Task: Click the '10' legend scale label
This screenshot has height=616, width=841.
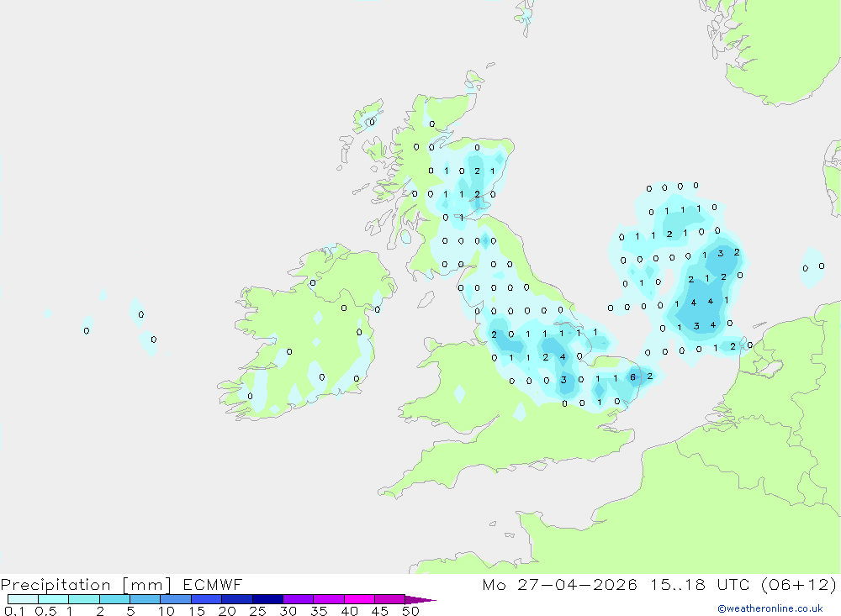Action: (167, 611)
